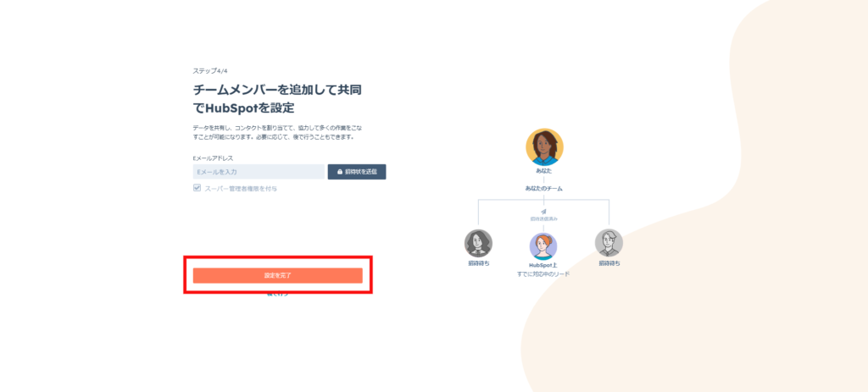Send invitation with the 招待状を送信 button
This screenshot has width=868, height=392.
coord(357,172)
